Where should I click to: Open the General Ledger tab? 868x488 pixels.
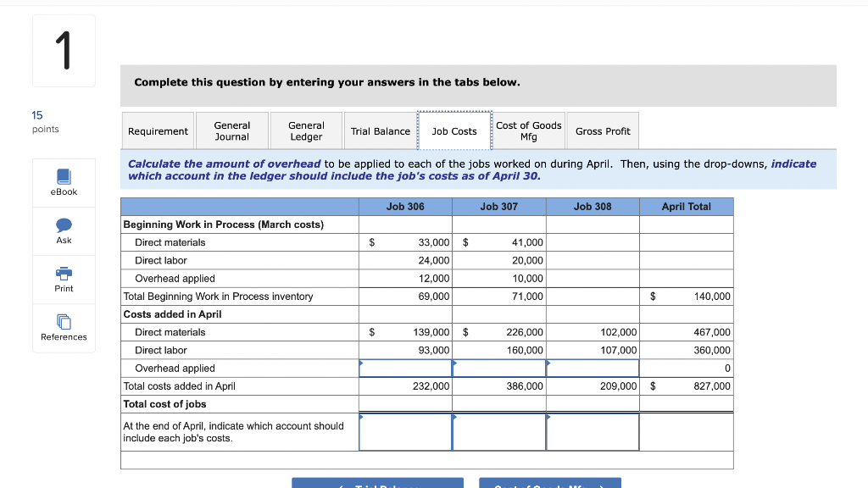point(305,130)
